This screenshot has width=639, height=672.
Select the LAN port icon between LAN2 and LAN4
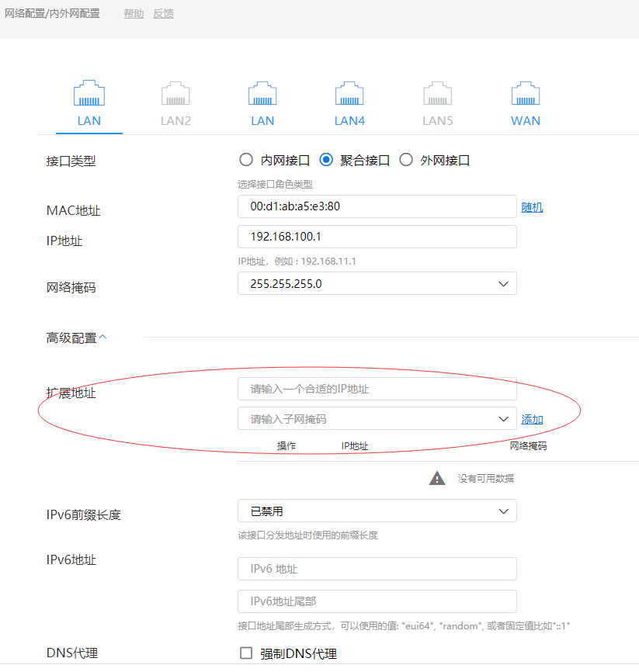[262, 95]
